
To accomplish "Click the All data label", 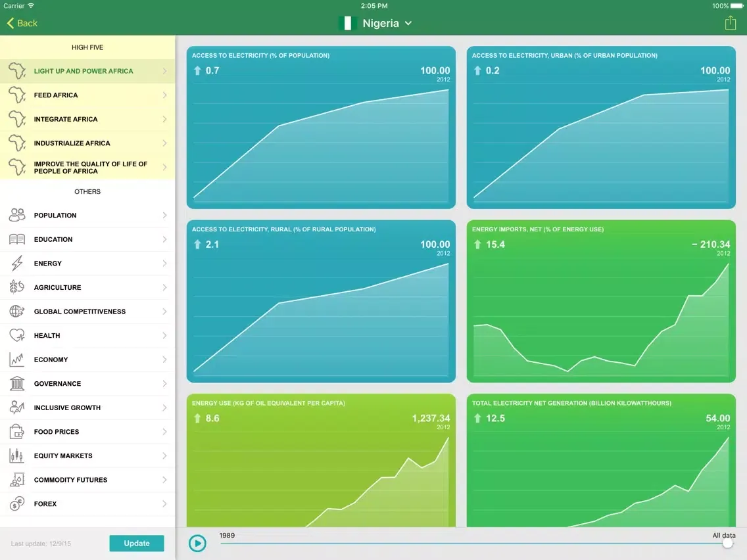I will click(723, 535).
